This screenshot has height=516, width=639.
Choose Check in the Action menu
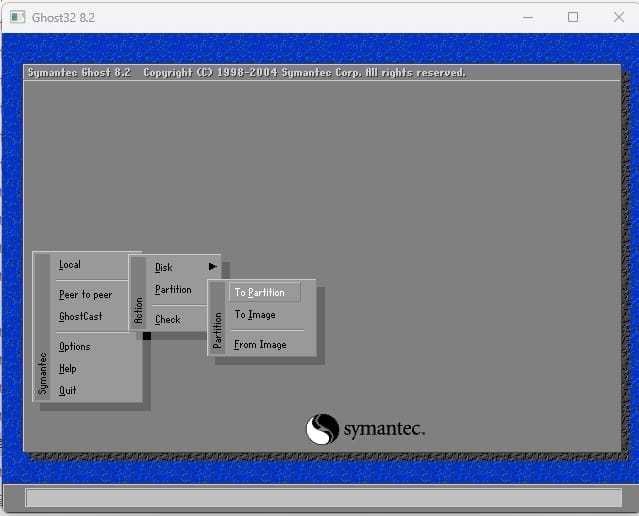167,320
